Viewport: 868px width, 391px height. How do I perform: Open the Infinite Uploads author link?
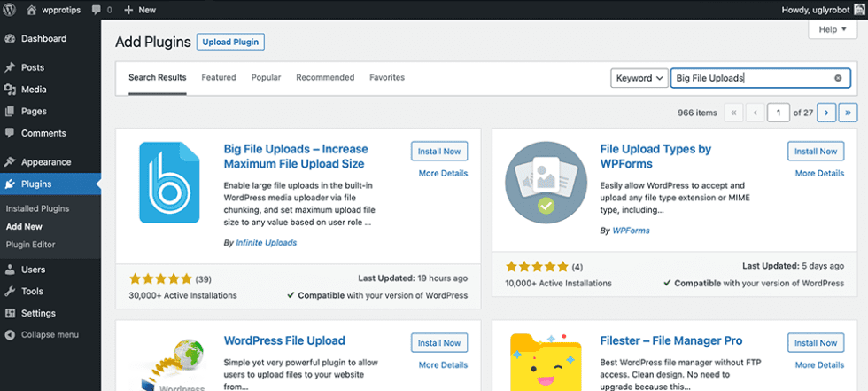pyautogui.click(x=267, y=243)
